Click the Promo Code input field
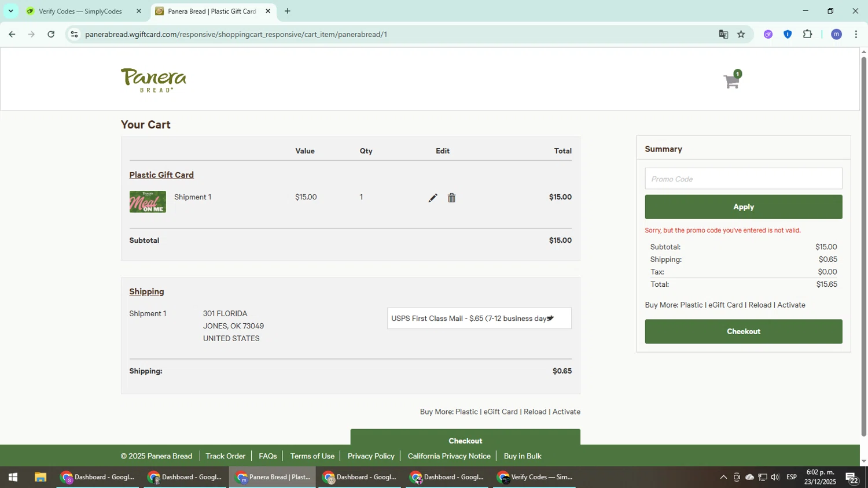Image resolution: width=868 pixels, height=488 pixels. (x=744, y=179)
